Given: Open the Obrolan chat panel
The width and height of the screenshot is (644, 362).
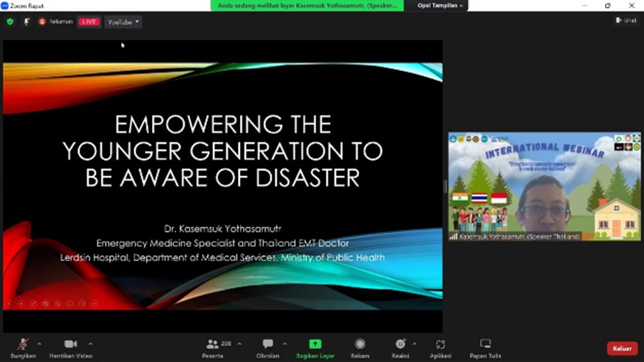Looking at the screenshot, I should pyautogui.click(x=268, y=344).
